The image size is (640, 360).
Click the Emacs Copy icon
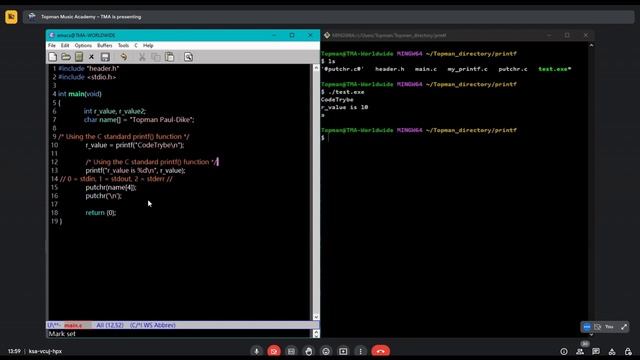156,57
